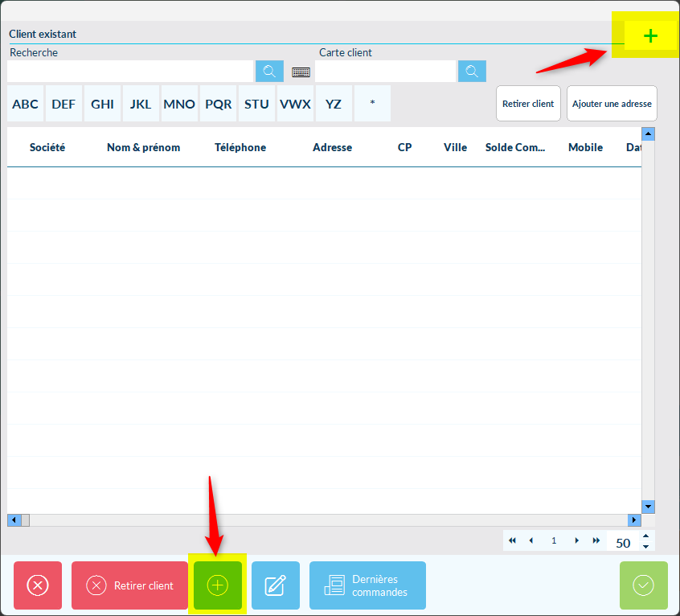Go to the previous page of results

click(x=531, y=540)
